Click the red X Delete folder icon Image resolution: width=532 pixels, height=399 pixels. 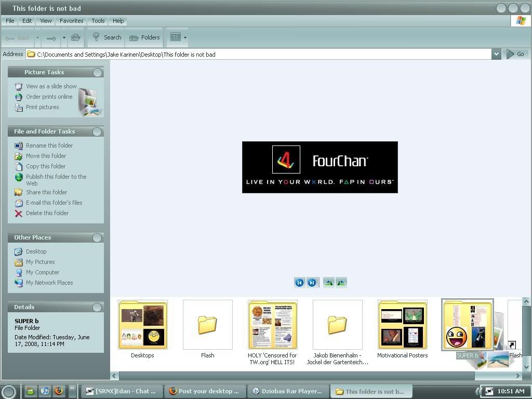tap(18, 214)
